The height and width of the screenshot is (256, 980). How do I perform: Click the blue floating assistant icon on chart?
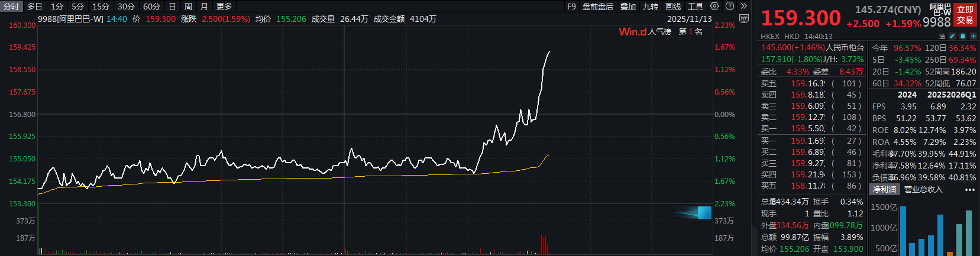point(704,213)
